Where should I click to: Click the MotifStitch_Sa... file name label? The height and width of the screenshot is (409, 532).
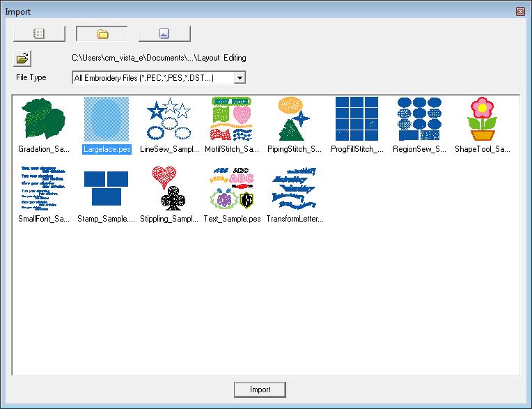[x=232, y=149]
